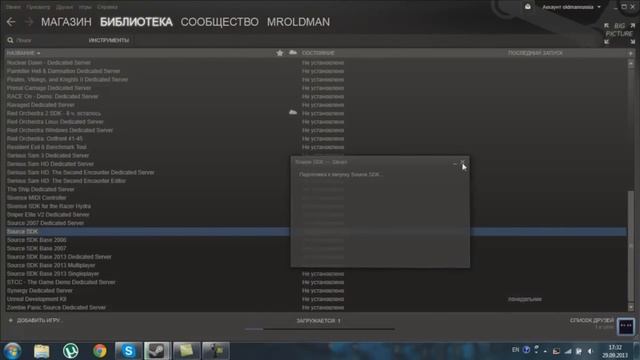Open the account name dropdown
The width and height of the screenshot is (640, 360).
(x=571, y=7)
